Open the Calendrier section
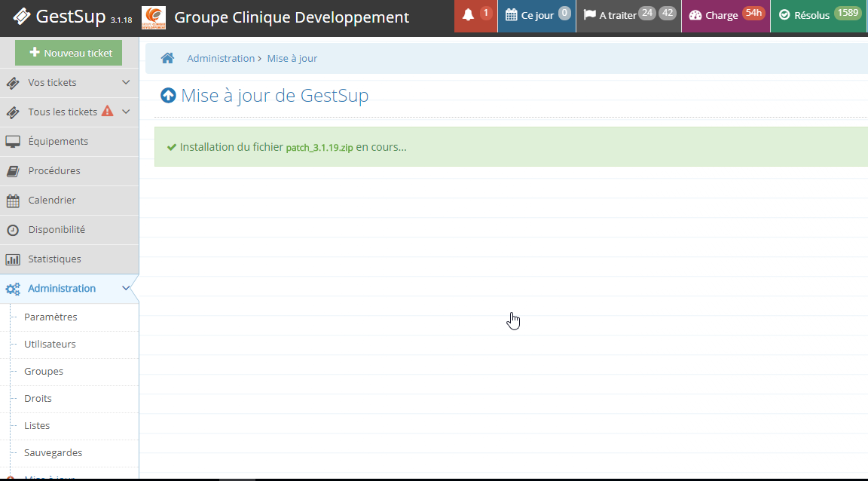The height and width of the screenshot is (481, 868). (69, 200)
